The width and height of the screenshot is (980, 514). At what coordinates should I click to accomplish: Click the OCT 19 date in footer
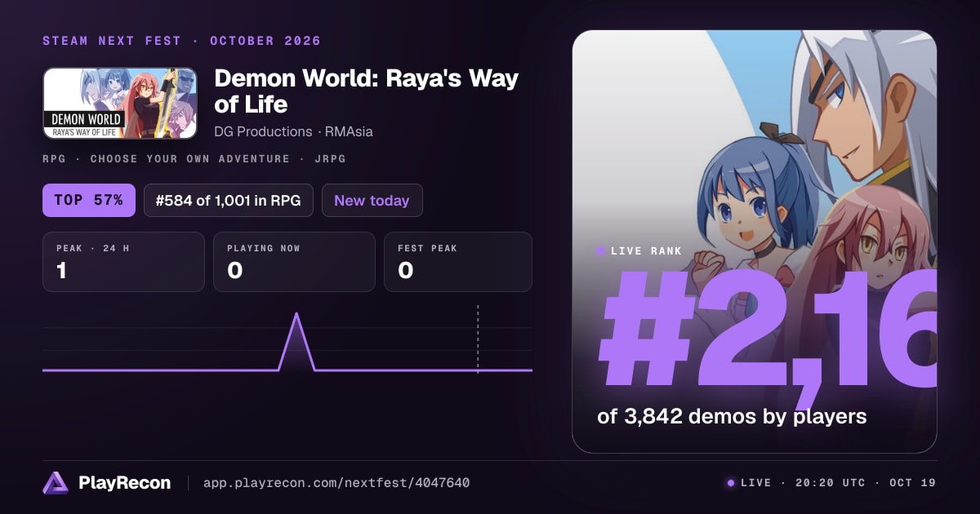(913, 483)
